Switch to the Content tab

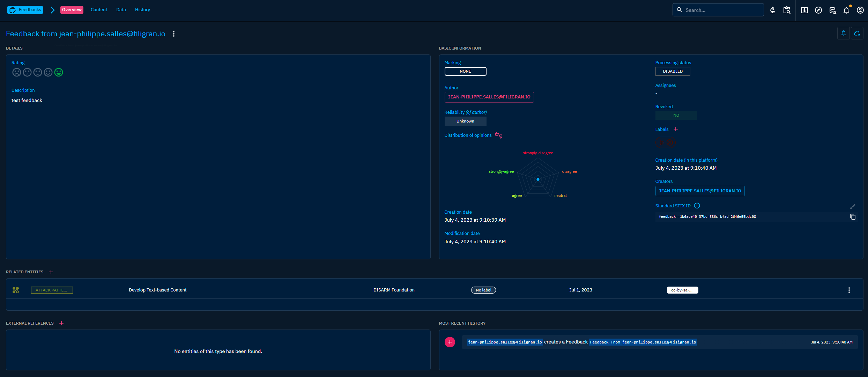[x=99, y=10]
